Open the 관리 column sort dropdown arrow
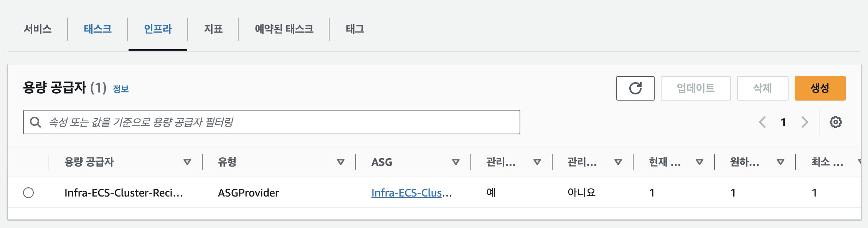Viewport: 868px width, 228px height. click(537, 162)
